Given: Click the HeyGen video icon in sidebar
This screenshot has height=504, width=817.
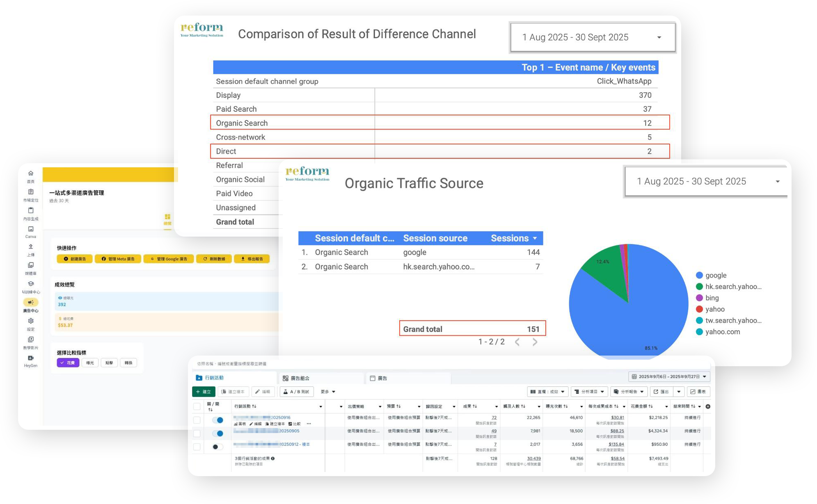Looking at the screenshot, I should (31, 358).
